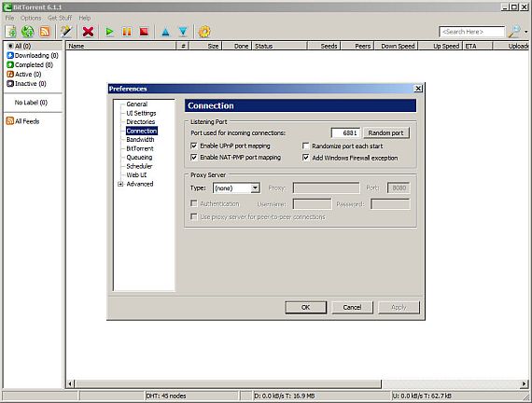Click the Apply button
This screenshot has width=532, height=403.
tap(399, 307)
